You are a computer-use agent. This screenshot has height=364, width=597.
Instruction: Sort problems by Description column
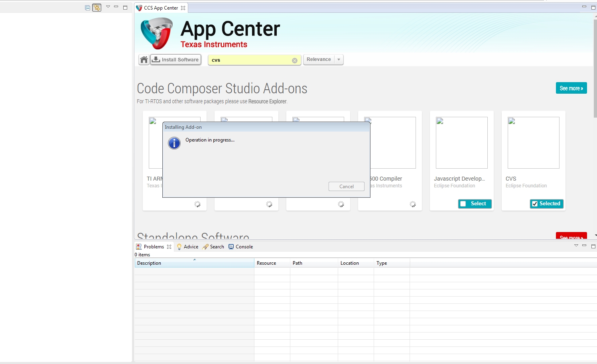point(195,263)
